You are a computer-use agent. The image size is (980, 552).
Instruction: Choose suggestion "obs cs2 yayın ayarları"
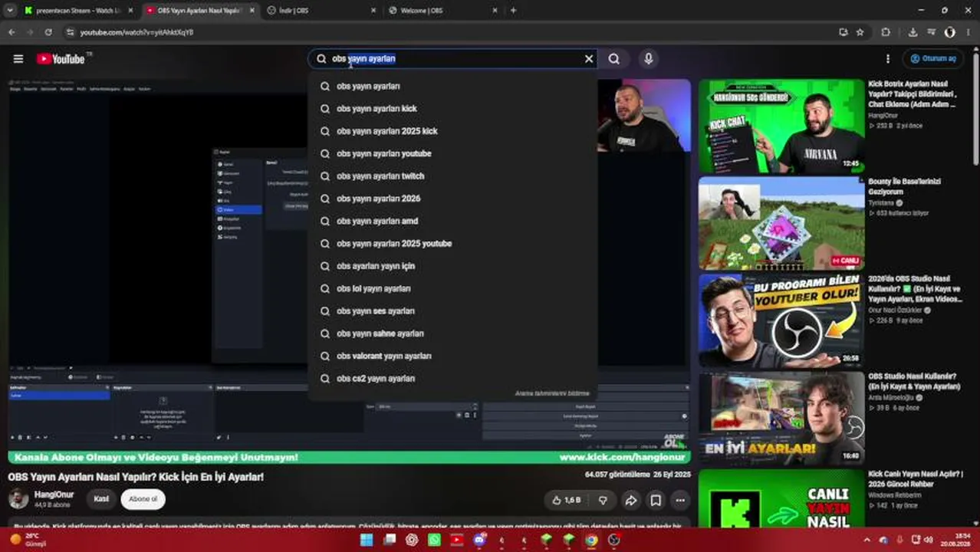[452, 379]
